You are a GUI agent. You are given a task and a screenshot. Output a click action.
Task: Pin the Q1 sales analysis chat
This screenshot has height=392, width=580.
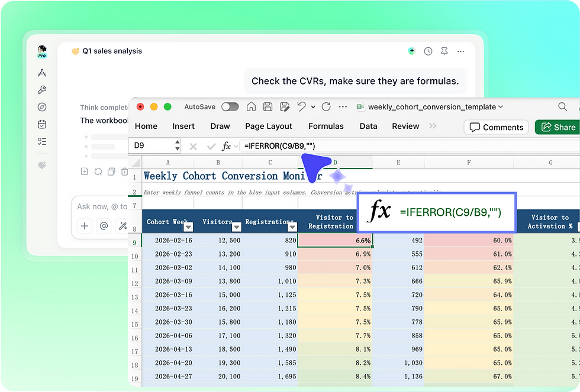tap(444, 51)
